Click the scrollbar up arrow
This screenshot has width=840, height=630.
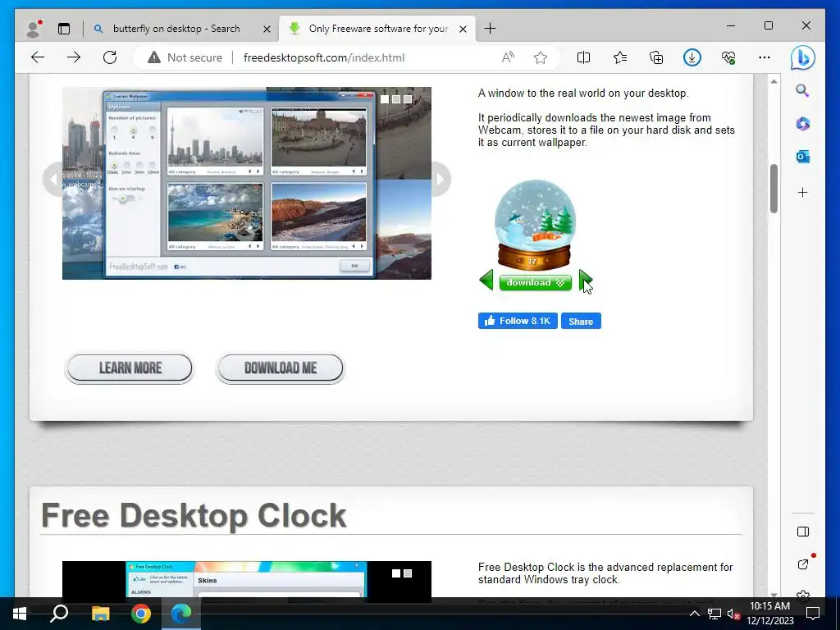point(774,81)
